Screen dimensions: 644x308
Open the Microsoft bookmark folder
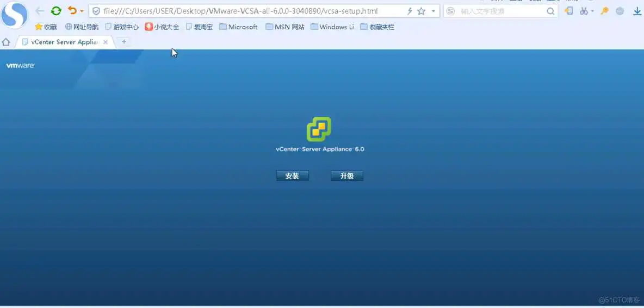238,27
